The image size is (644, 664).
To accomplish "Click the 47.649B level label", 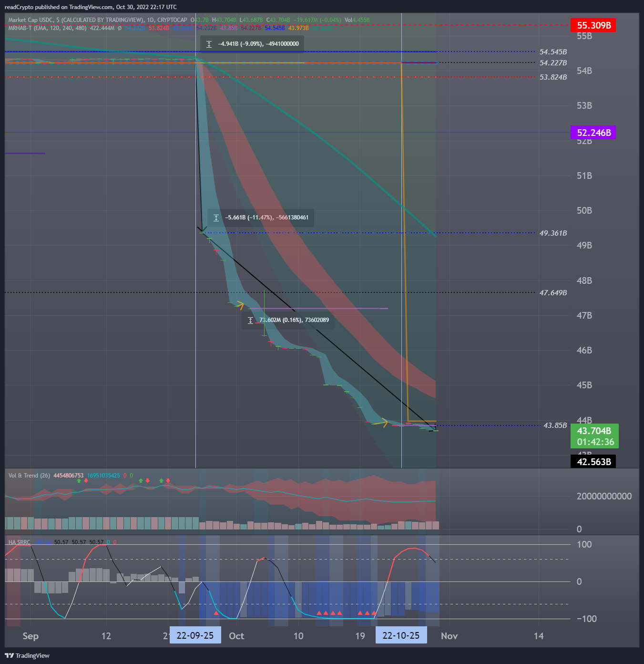I will point(553,292).
